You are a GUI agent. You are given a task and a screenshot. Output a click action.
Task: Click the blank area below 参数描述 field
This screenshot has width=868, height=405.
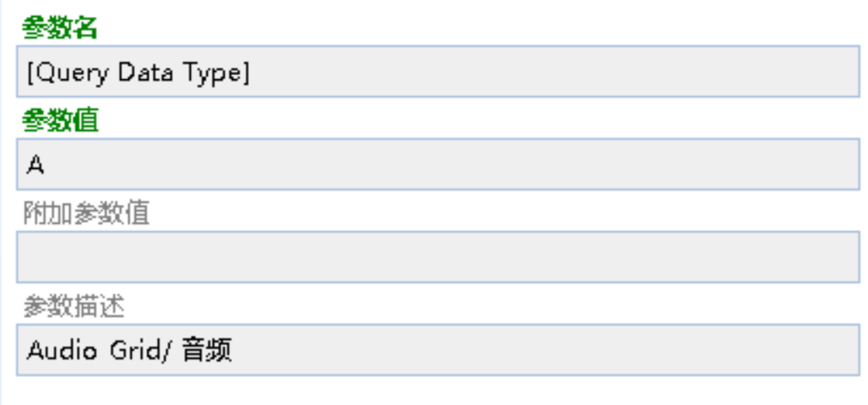point(438,391)
